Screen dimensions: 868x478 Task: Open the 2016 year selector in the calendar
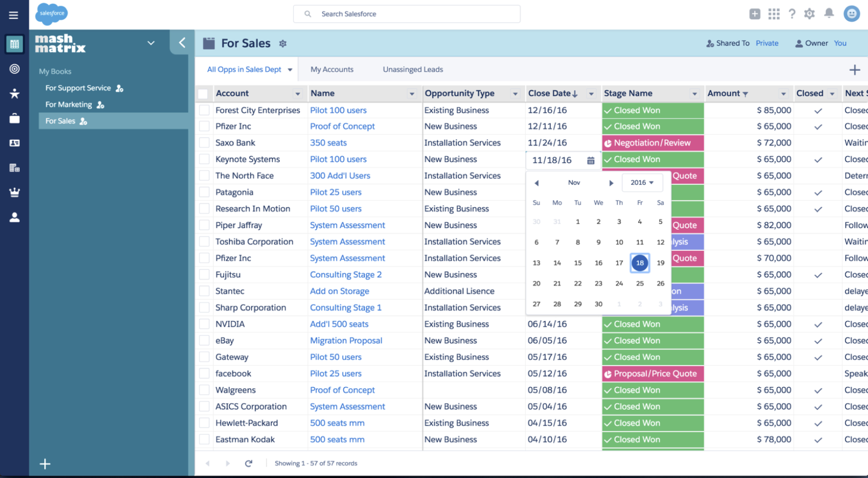coord(642,182)
